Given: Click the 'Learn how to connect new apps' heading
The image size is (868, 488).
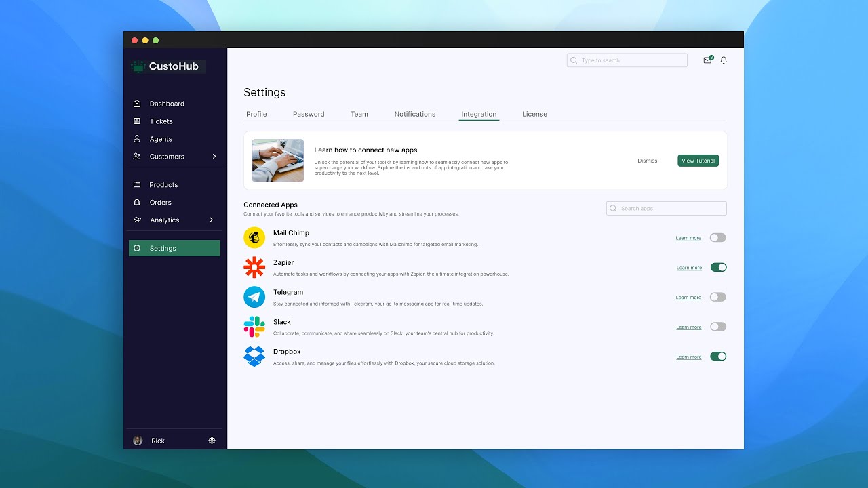Looking at the screenshot, I should 366,150.
